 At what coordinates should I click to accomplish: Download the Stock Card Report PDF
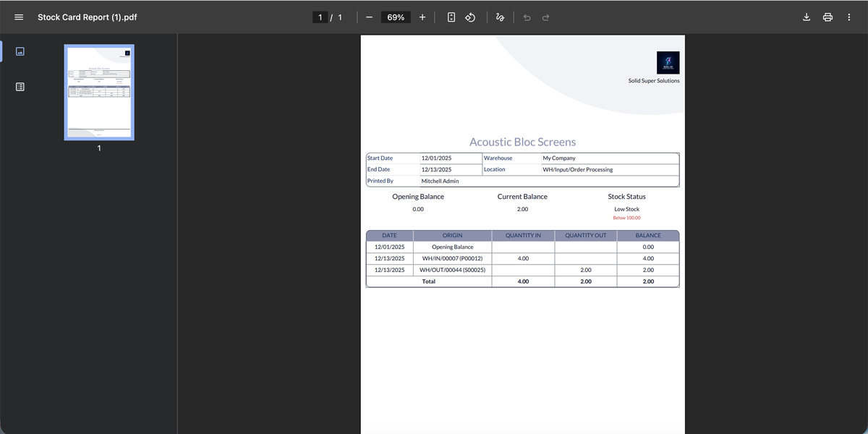pos(806,17)
